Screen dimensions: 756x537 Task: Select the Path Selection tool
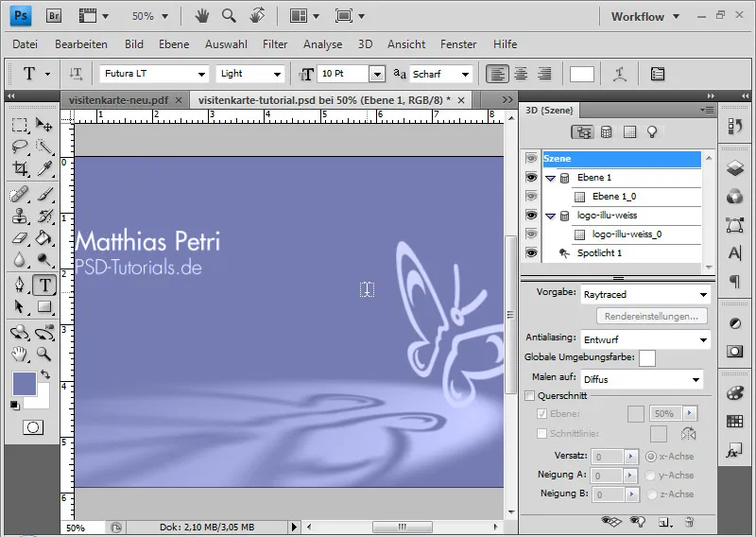coord(19,306)
